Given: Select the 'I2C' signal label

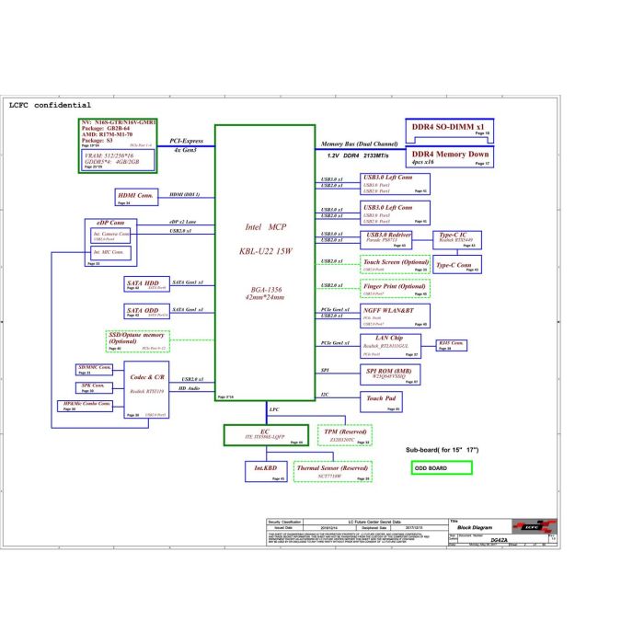Looking at the screenshot, I should click(325, 395).
